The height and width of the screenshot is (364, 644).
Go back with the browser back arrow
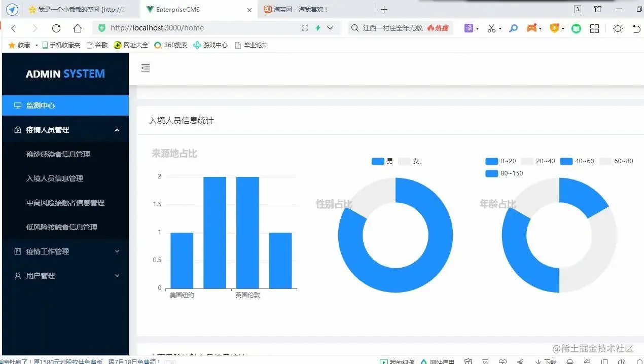pyautogui.click(x=14, y=28)
